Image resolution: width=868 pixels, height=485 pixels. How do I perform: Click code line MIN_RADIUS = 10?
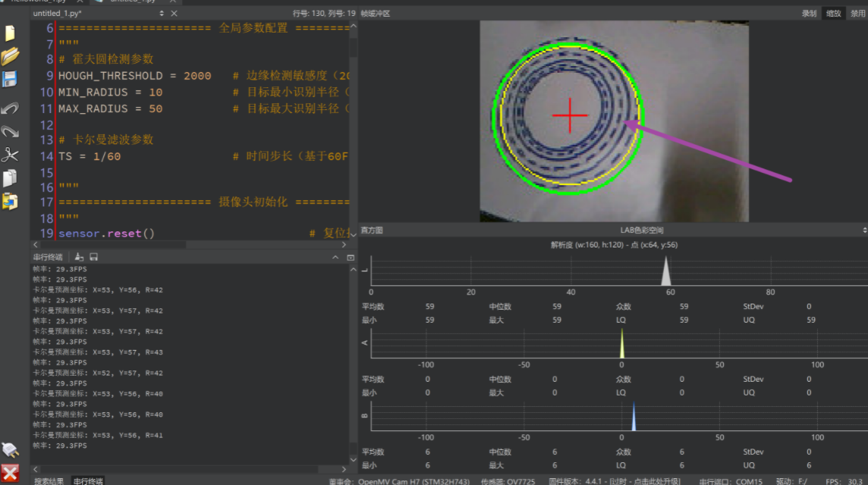click(x=110, y=93)
